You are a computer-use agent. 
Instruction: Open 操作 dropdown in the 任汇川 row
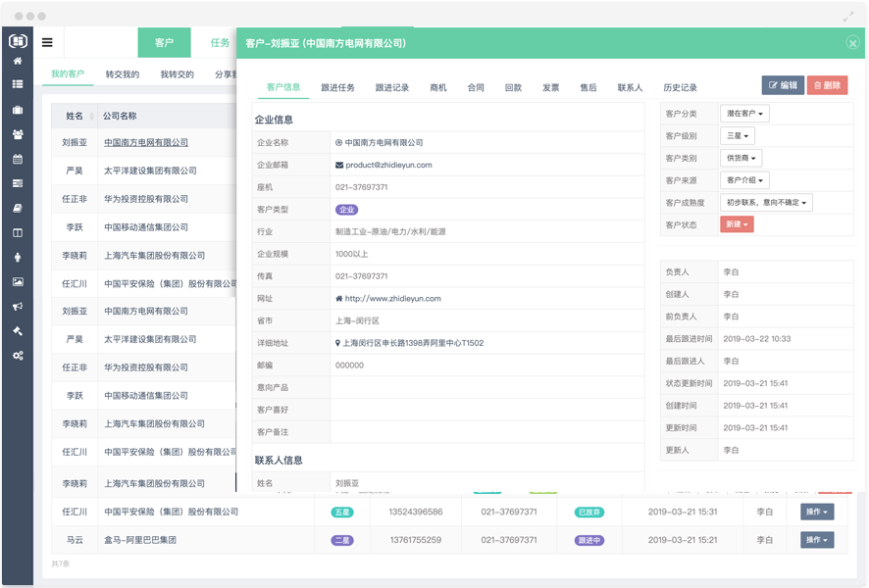(x=817, y=512)
